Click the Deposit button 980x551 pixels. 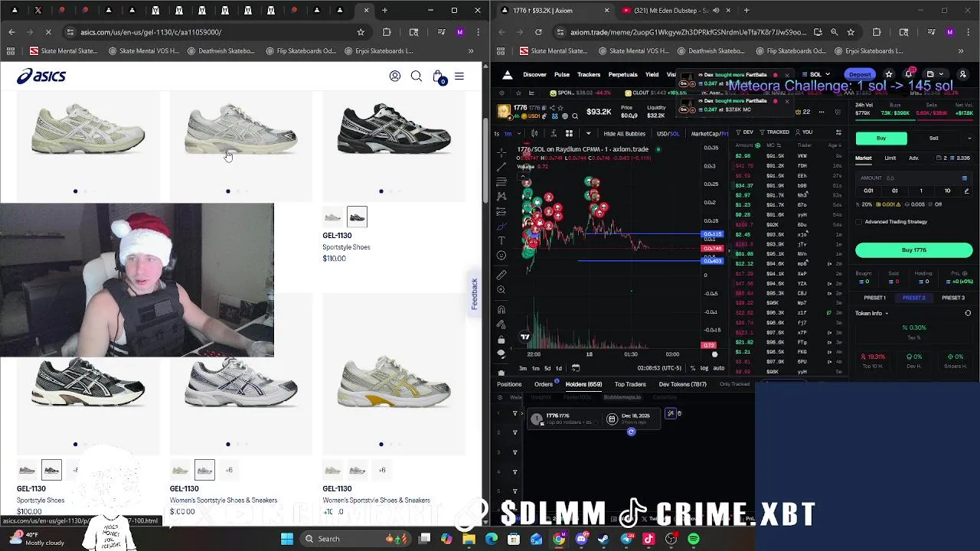tap(860, 74)
